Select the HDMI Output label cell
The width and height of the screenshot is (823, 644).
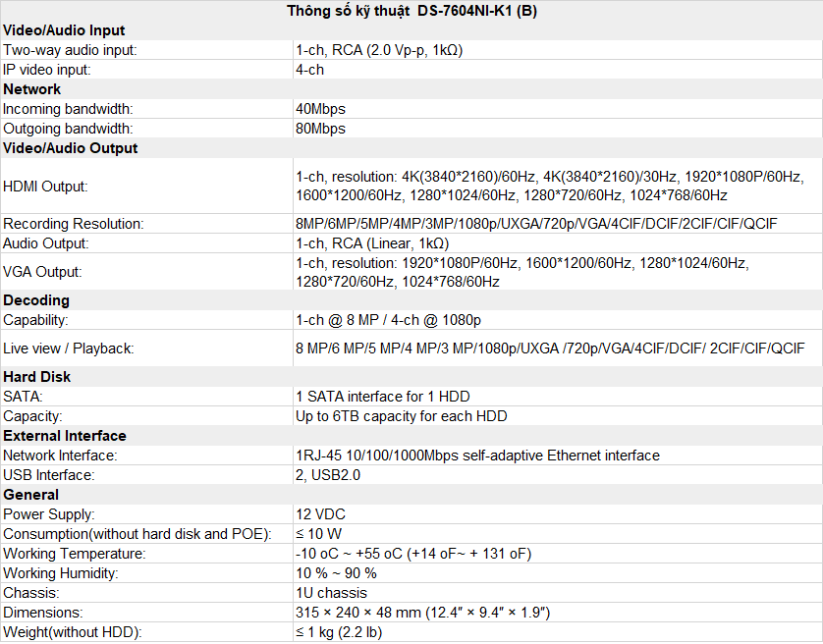[x=45, y=186]
